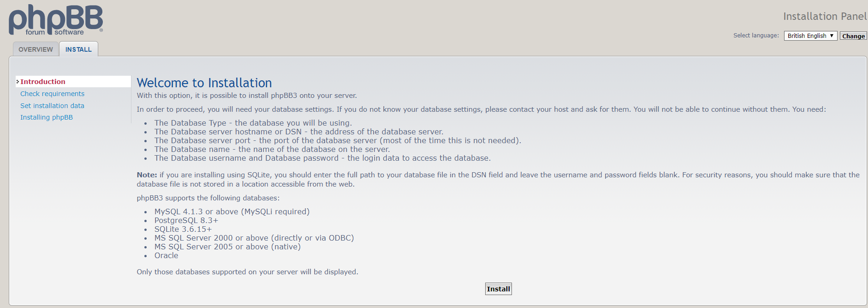Go to Check requirements step
The image size is (868, 308).
52,94
